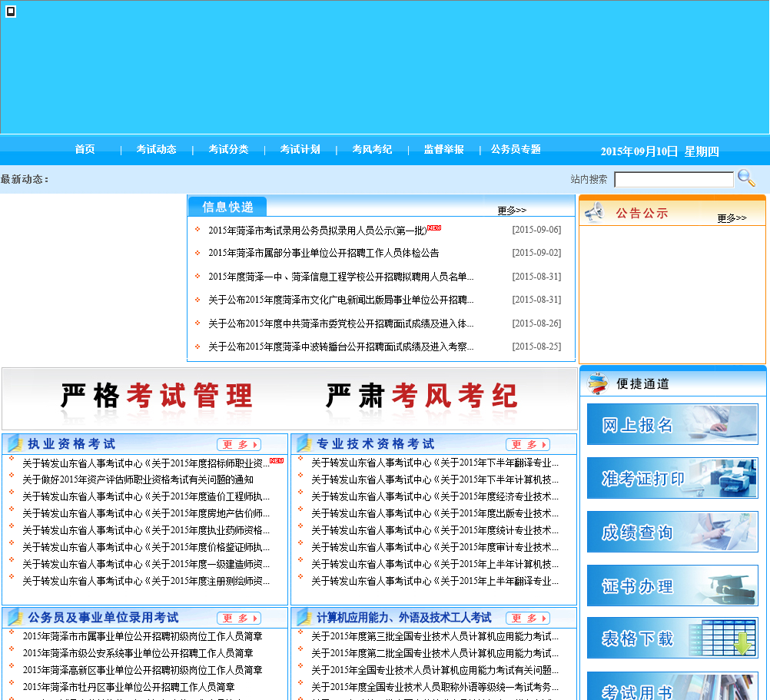Open 中共菏泽市委党校面试成绩 link
770x700 pixels.
(340, 323)
